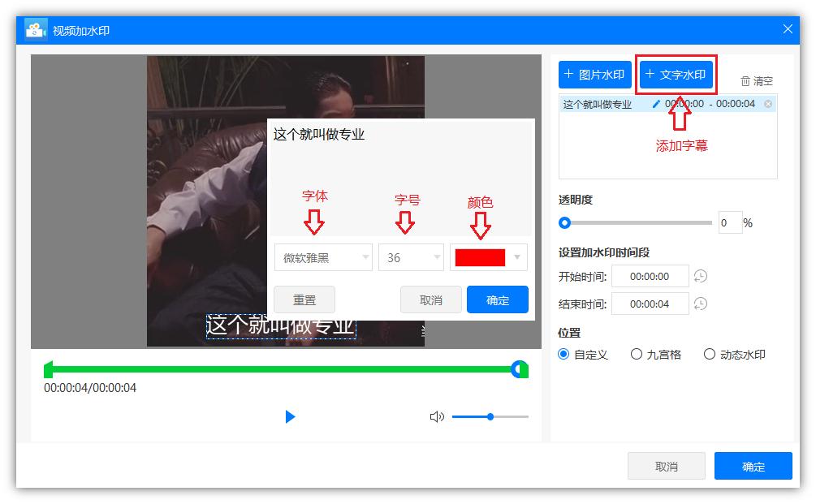This screenshot has width=816, height=504.
Task: Confirm text settings with blue 确定 in popup
Action: 498,300
